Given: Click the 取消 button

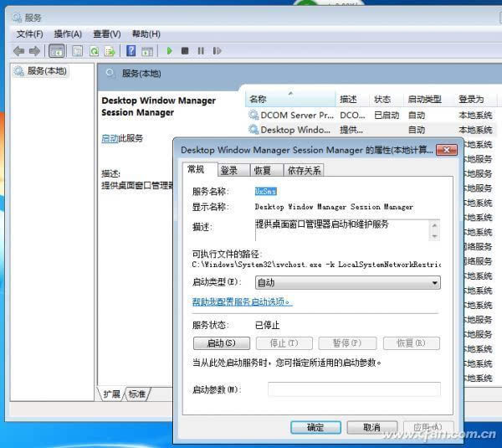Looking at the screenshot, I should [372, 427].
